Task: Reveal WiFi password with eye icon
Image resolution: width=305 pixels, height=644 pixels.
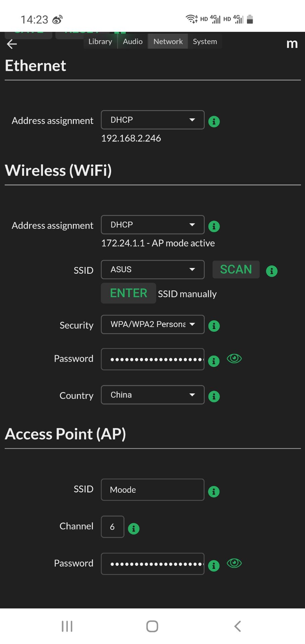Action: (x=234, y=359)
